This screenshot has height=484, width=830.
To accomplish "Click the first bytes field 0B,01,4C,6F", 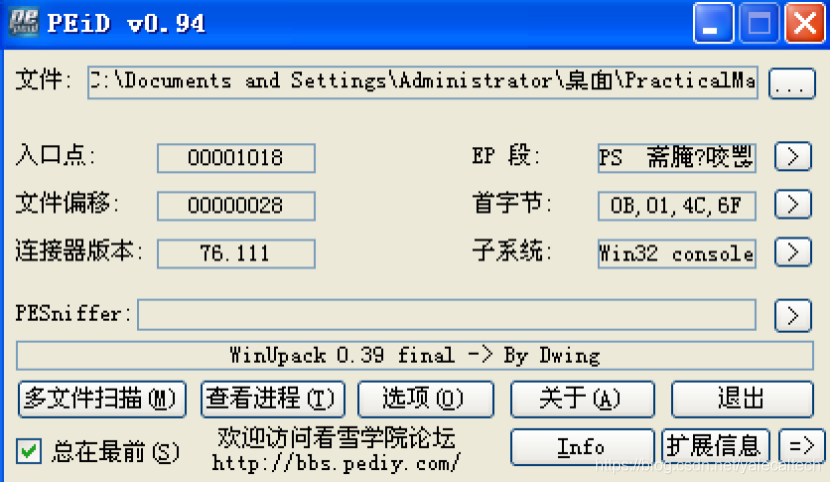I will pos(676,205).
